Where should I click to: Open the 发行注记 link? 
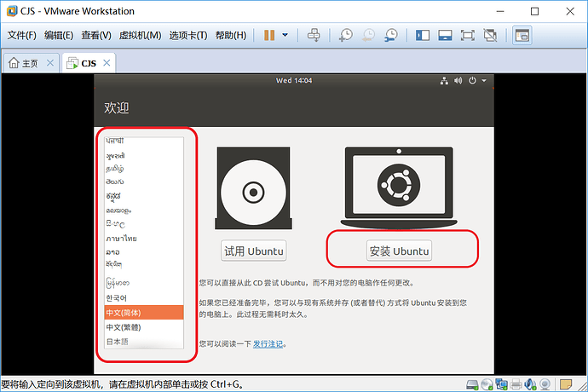(268, 343)
